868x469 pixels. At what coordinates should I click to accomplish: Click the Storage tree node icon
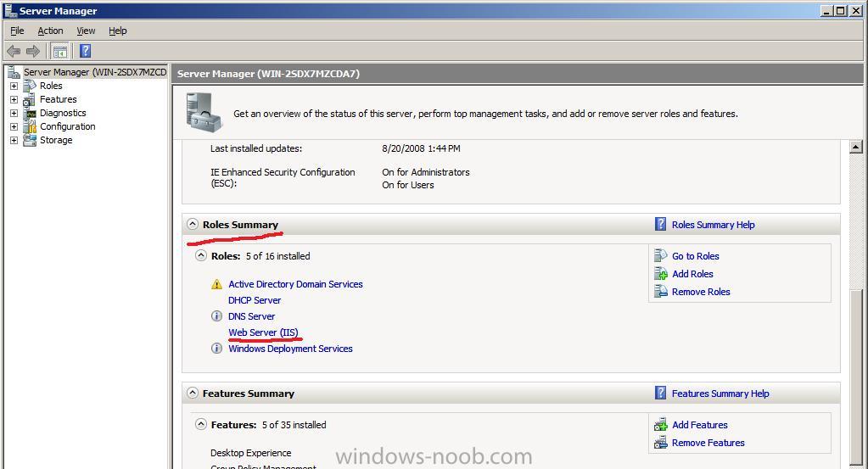click(x=30, y=140)
